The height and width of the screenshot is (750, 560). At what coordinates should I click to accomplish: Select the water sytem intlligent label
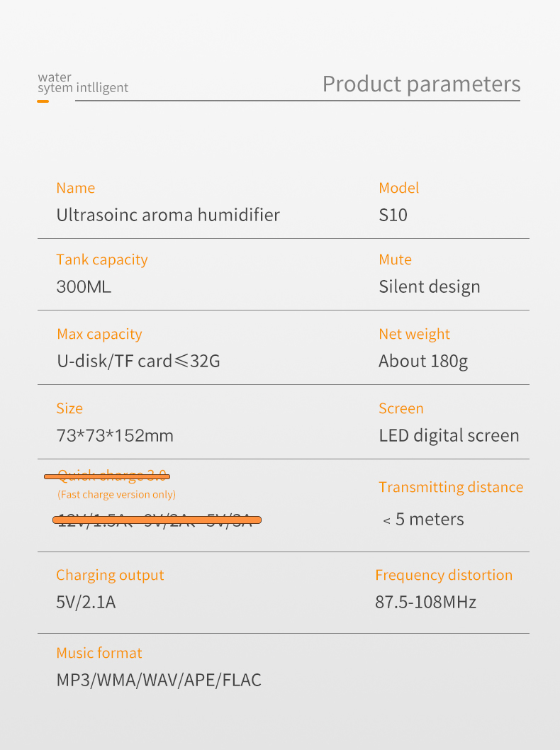coord(83,83)
